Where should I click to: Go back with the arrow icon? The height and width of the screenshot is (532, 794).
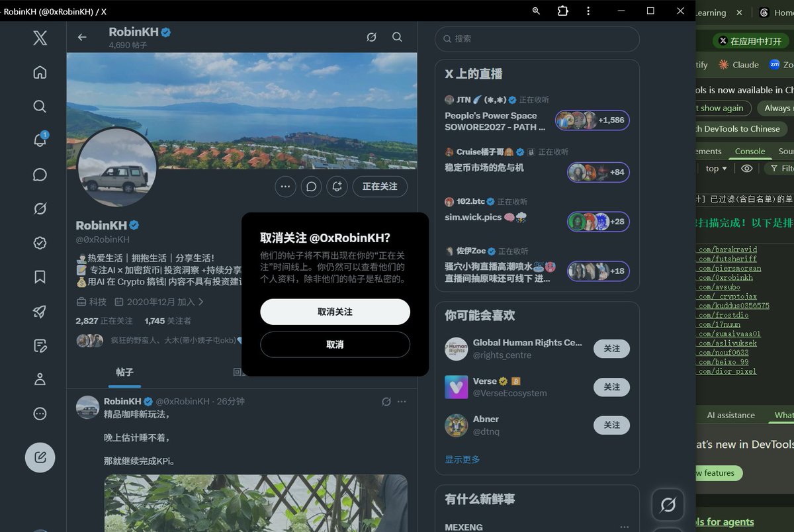(82, 37)
